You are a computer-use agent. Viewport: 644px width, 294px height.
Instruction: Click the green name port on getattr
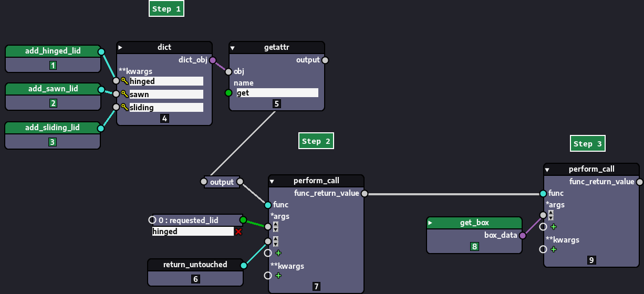(228, 93)
